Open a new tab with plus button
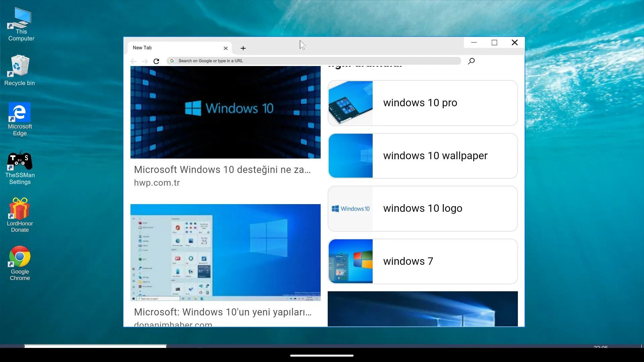Viewport: 644px width, 362px height. point(243,48)
